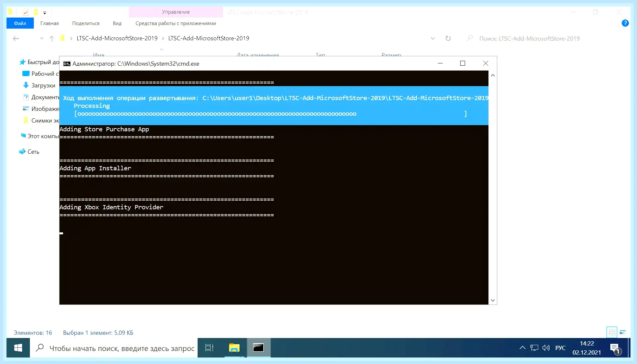Click the last LTSC-Add-MicrosoftStore-2019 breadcrumb segment
Viewport: 637px width, 364px height.
tap(209, 38)
